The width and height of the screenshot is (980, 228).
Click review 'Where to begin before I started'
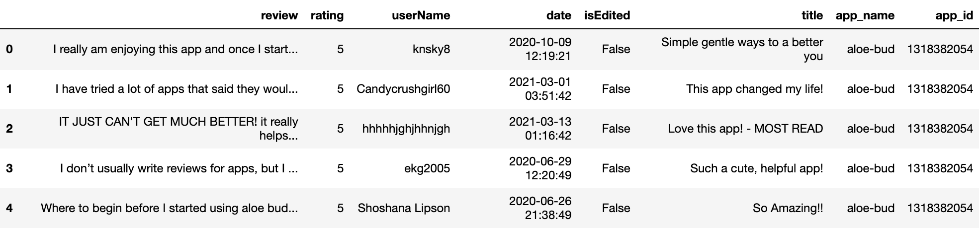(169, 208)
